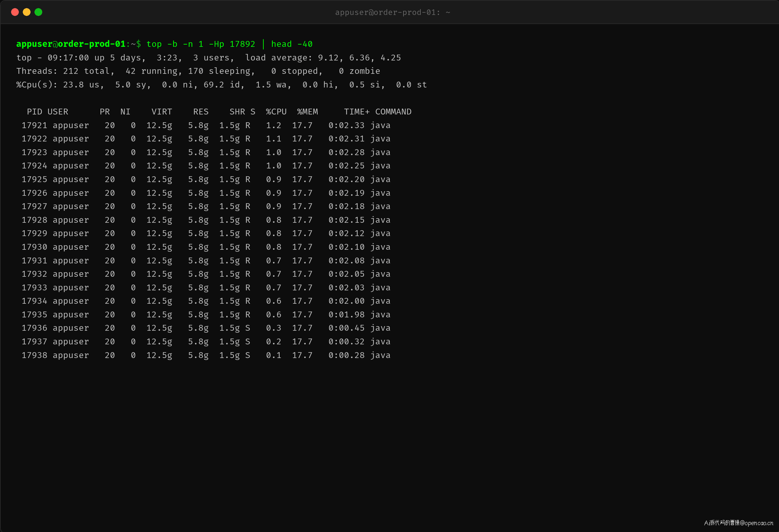This screenshot has width=779, height=532.
Task: Click thread PID 17932
Action: pos(34,274)
